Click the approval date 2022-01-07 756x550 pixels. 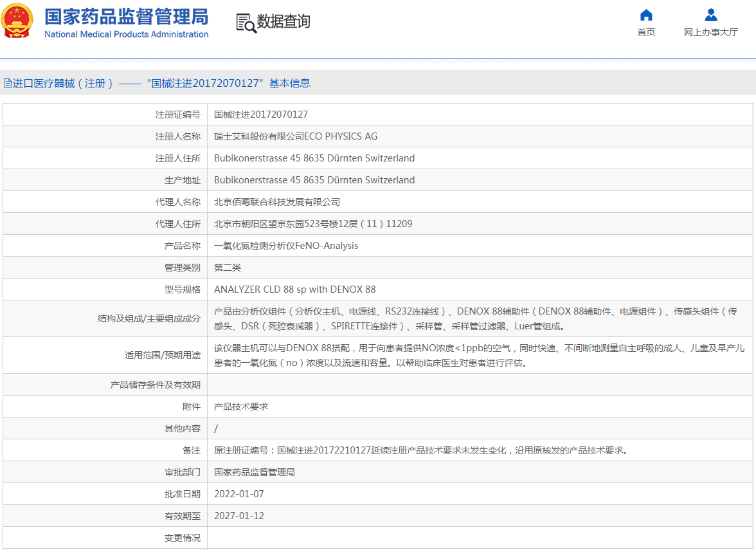pyautogui.click(x=239, y=494)
